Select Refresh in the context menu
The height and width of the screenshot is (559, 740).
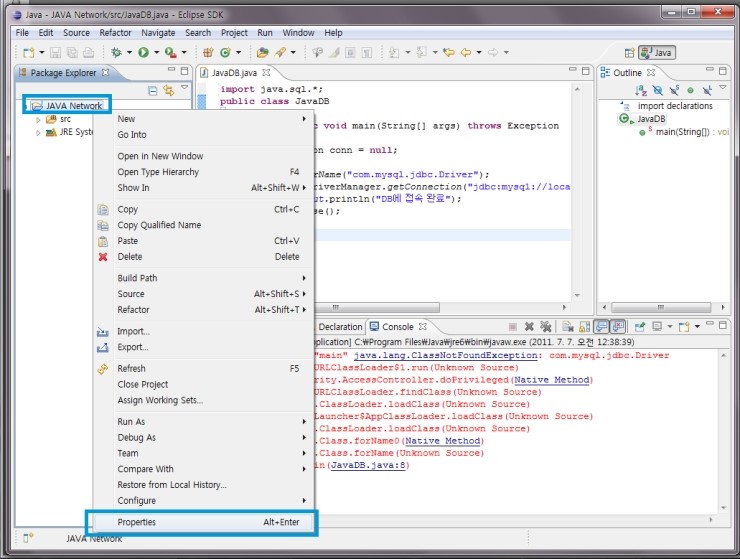[x=203, y=368]
